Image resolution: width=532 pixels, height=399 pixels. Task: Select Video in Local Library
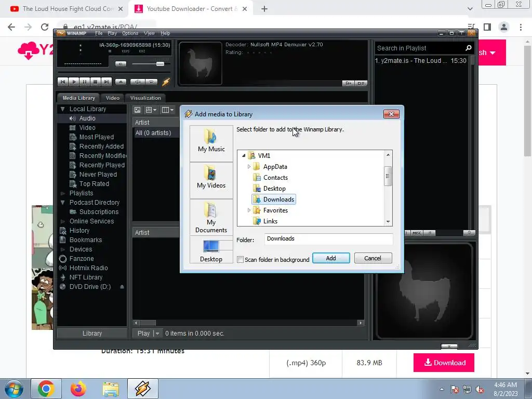click(x=87, y=128)
